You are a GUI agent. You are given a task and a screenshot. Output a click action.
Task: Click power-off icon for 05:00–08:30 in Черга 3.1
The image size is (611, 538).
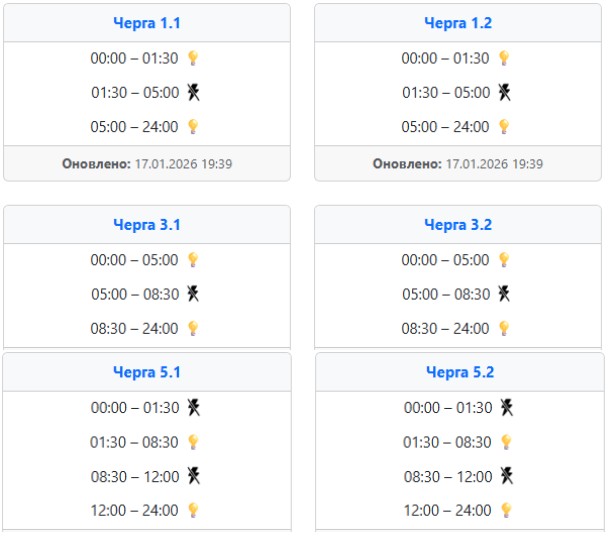[x=193, y=294]
